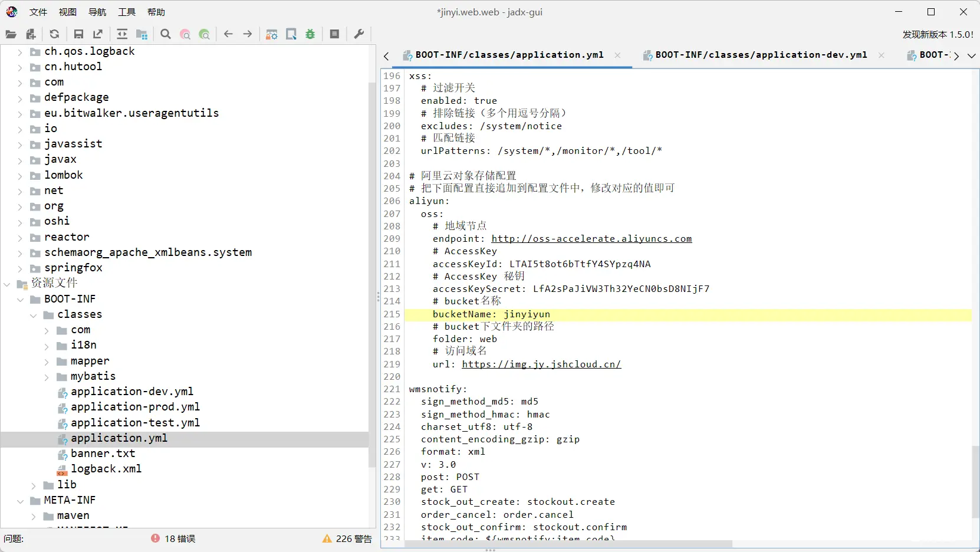
Task: Open the debugger green bug icon
Action: (x=310, y=34)
